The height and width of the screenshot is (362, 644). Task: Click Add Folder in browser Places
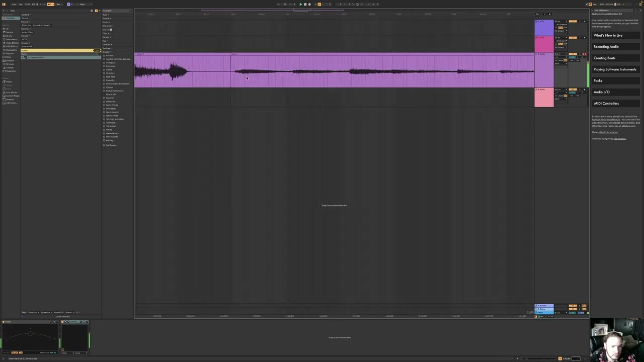pyautogui.click(x=11, y=103)
